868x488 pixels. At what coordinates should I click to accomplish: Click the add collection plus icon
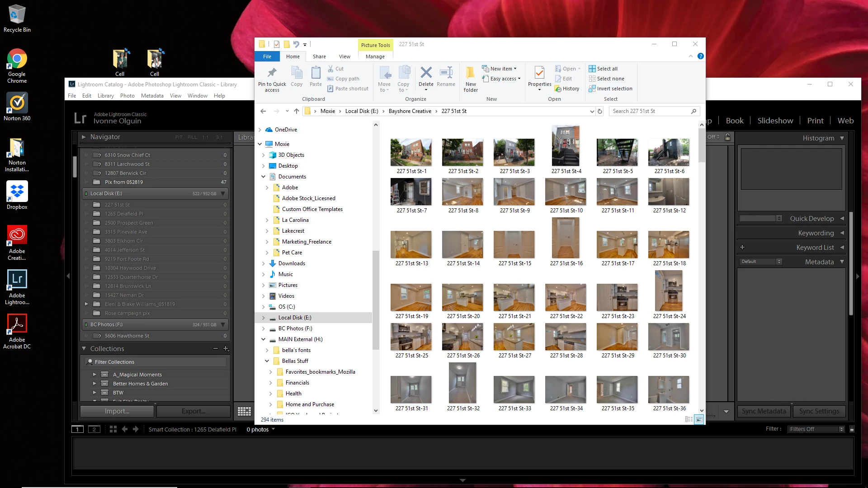click(226, 348)
